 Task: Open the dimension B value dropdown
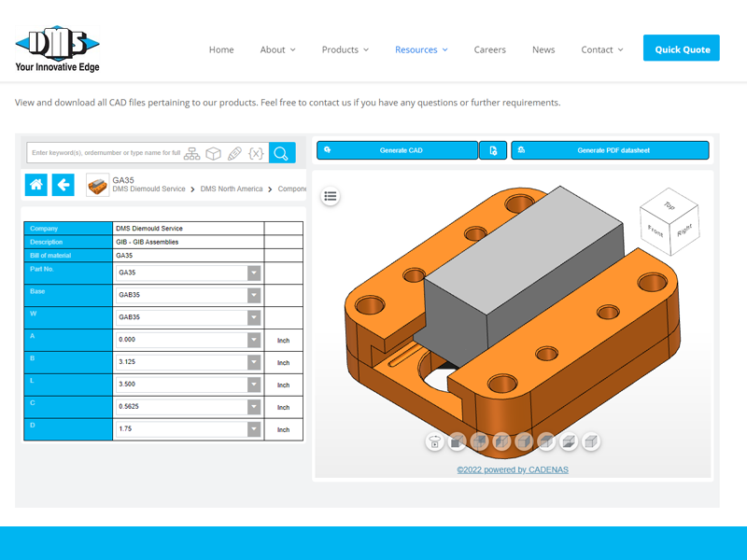(x=252, y=362)
